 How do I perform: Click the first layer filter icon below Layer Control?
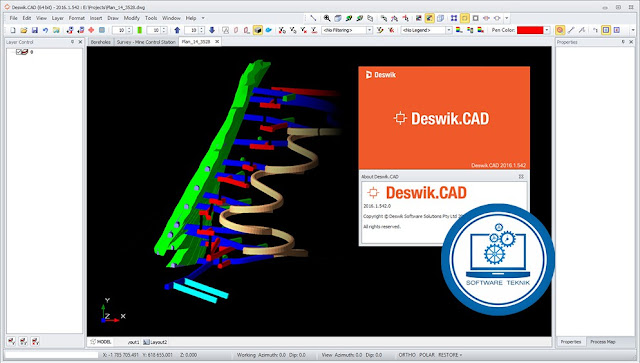[x=12, y=341]
